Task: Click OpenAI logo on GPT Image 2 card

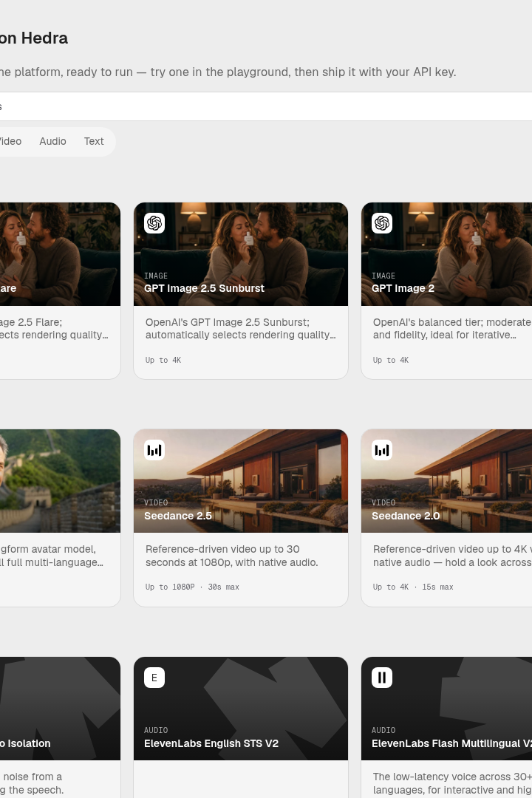Action: pos(382,223)
